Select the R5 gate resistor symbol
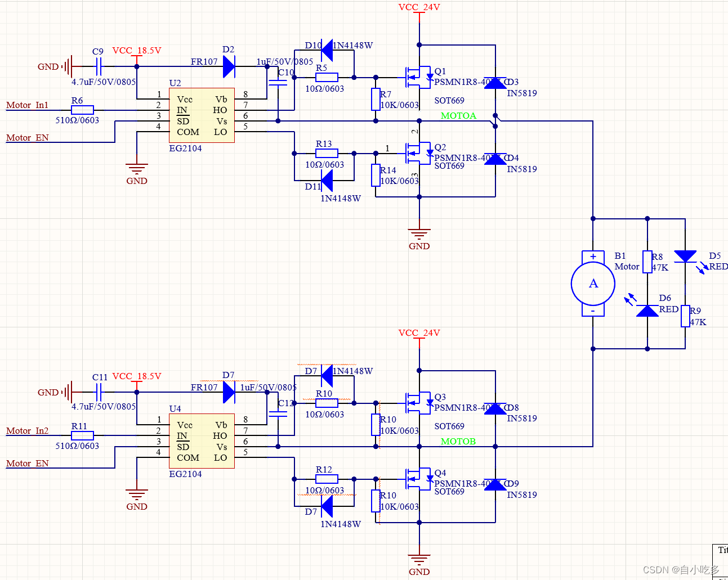The image size is (728, 580). [327, 77]
